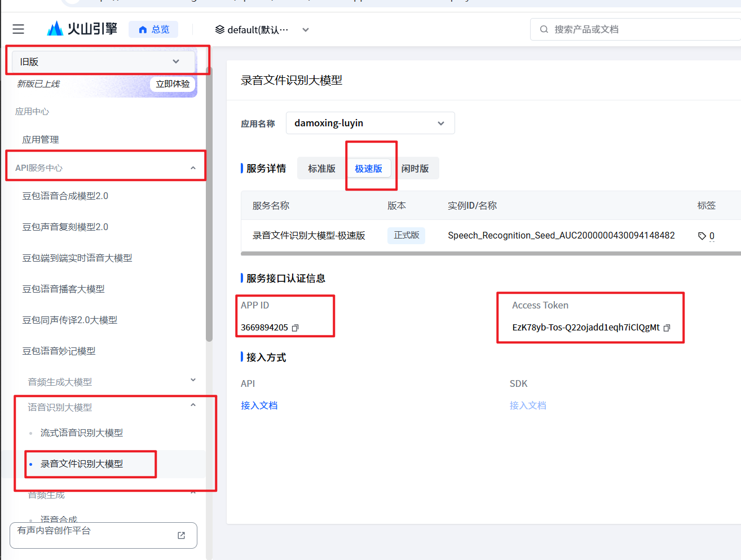Copy the Access Token value

point(667,328)
